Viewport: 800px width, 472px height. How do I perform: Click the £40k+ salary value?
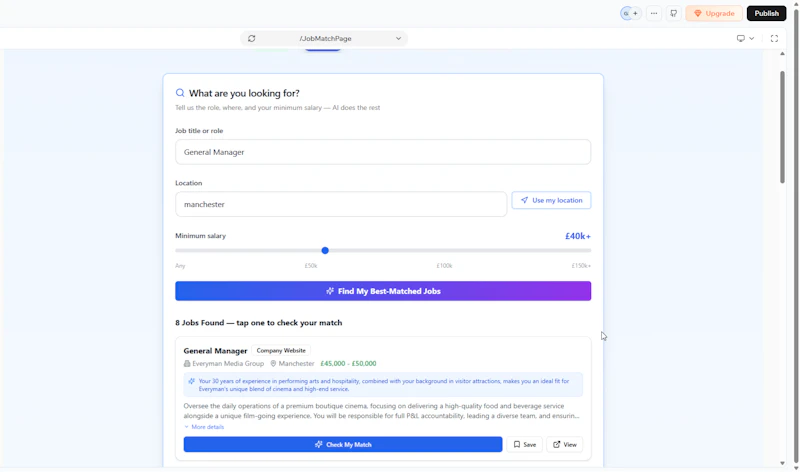[x=578, y=236]
